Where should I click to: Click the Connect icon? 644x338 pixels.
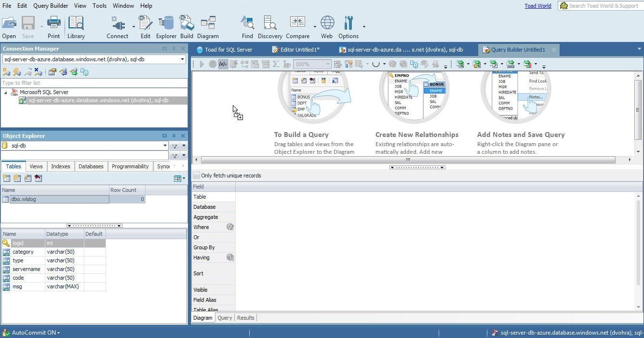(118, 27)
